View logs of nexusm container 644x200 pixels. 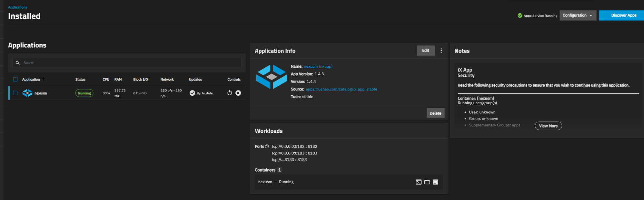436,182
